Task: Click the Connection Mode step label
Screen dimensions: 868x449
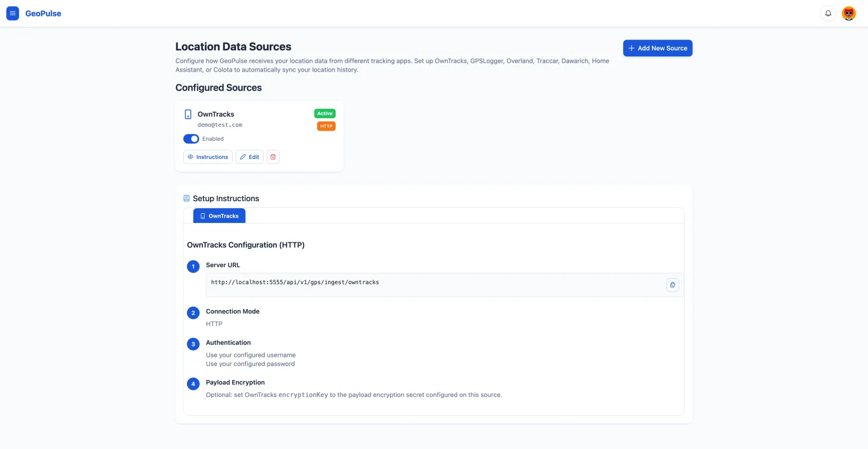Action: pos(233,311)
